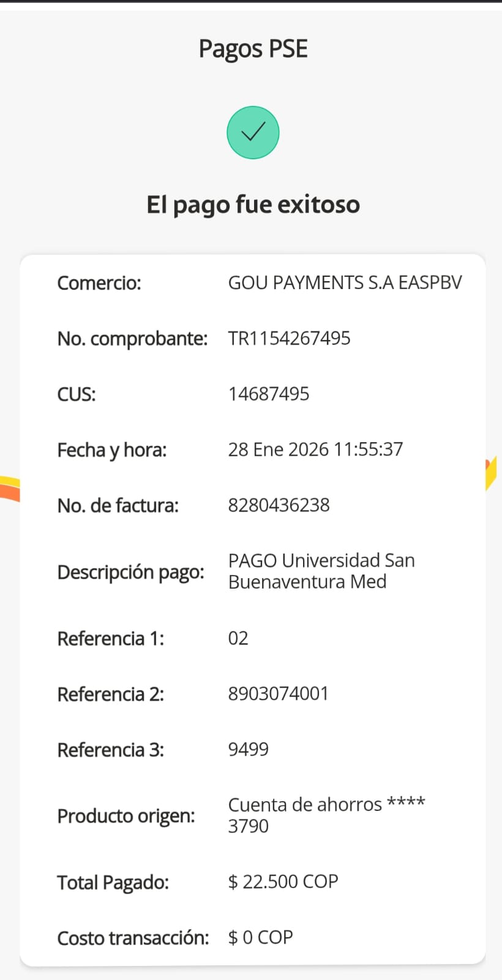This screenshot has width=502, height=980.
Task: Select Referencia 2 value 8903074001
Action: [x=279, y=694]
